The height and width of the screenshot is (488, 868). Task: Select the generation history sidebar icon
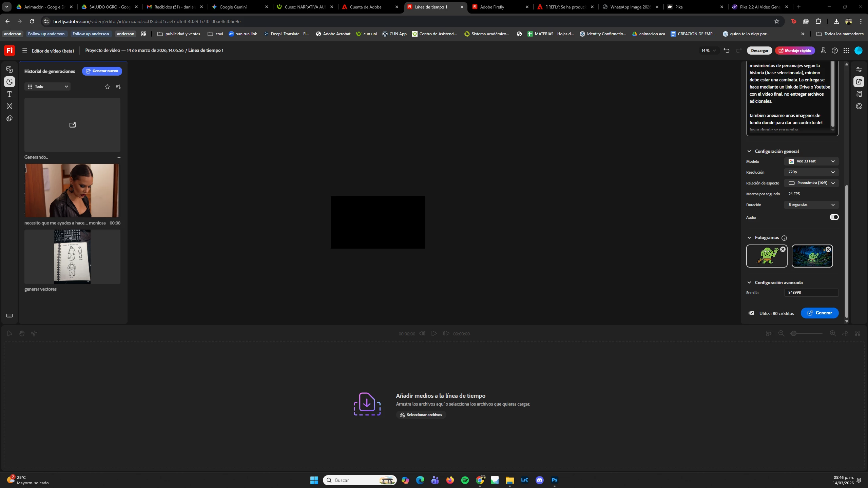9,82
